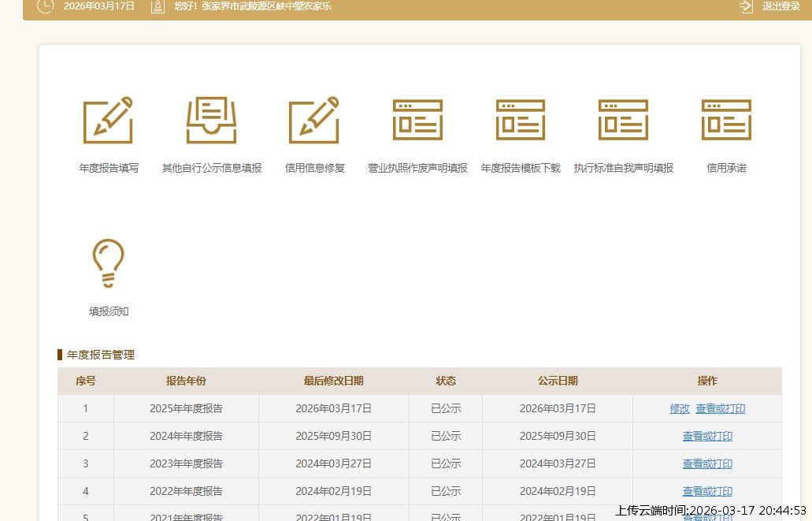The width and height of the screenshot is (812, 521).
Task: Click the 年度报告填写 text label
Action: (109, 168)
